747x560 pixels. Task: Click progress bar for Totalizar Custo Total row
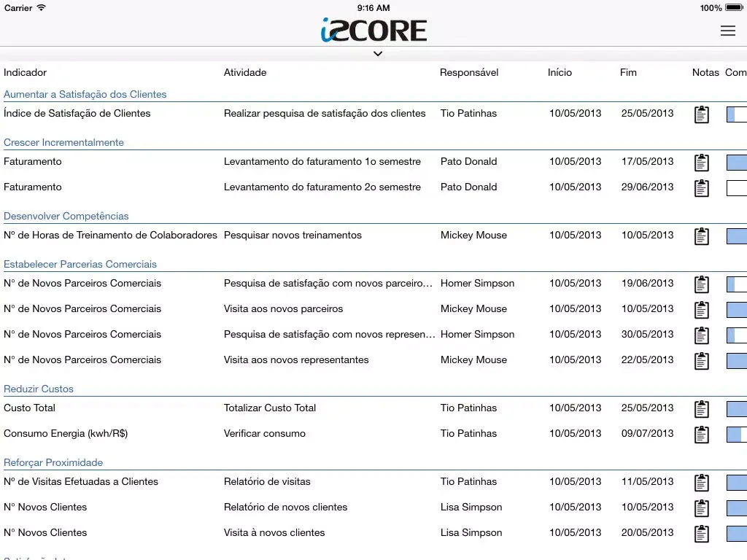pos(737,409)
